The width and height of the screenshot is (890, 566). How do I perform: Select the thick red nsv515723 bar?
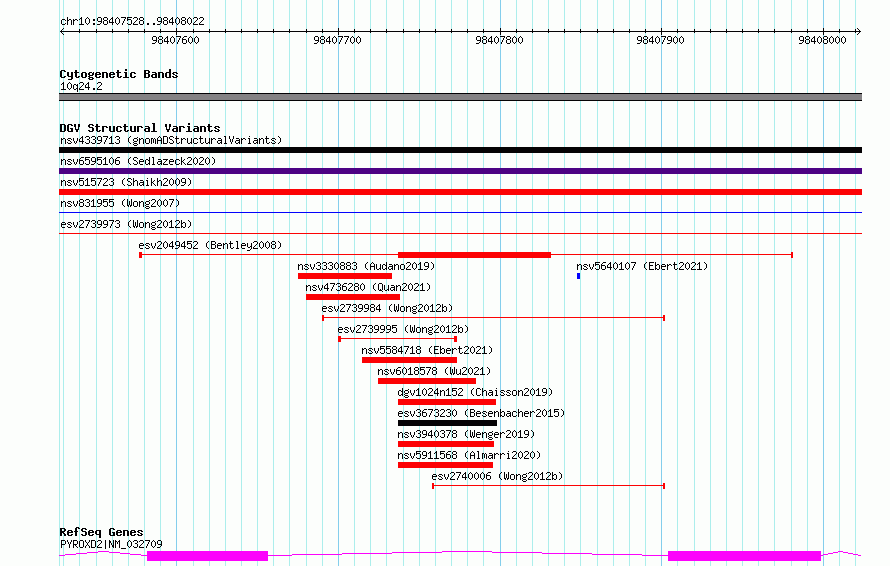click(460, 192)
